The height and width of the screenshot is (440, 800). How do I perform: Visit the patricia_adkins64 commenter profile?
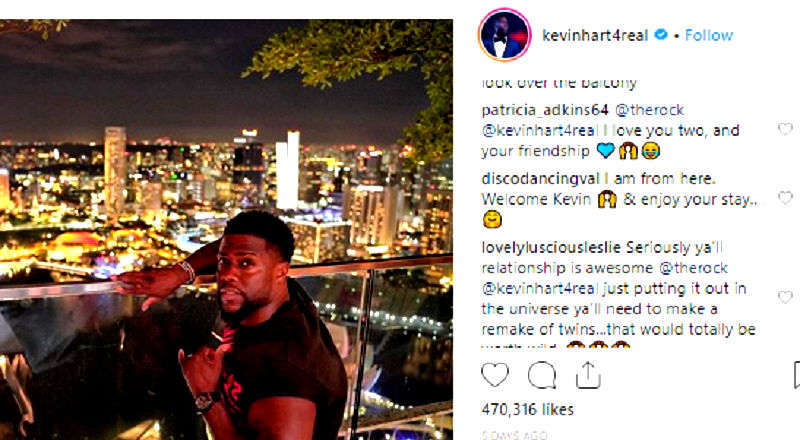coord(545,110)
